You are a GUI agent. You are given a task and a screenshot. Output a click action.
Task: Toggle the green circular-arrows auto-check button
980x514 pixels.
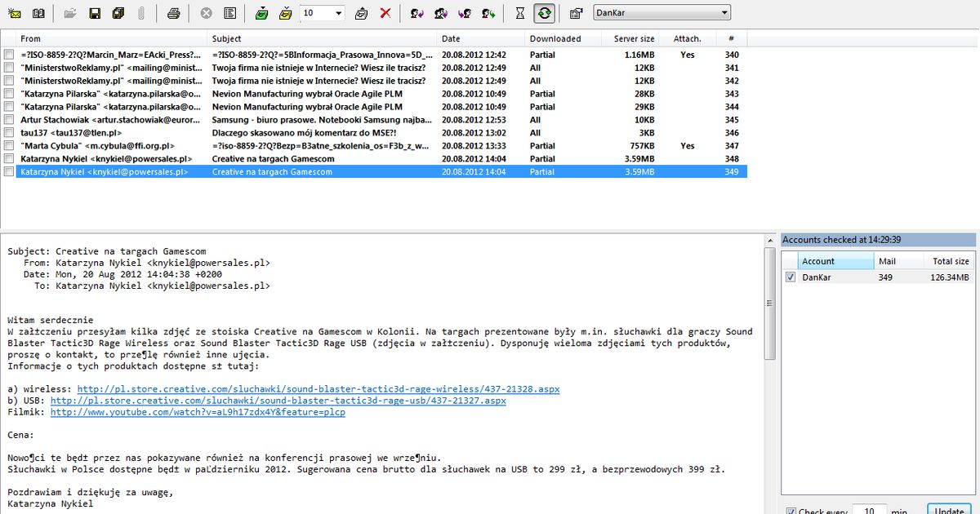(544, 13)
